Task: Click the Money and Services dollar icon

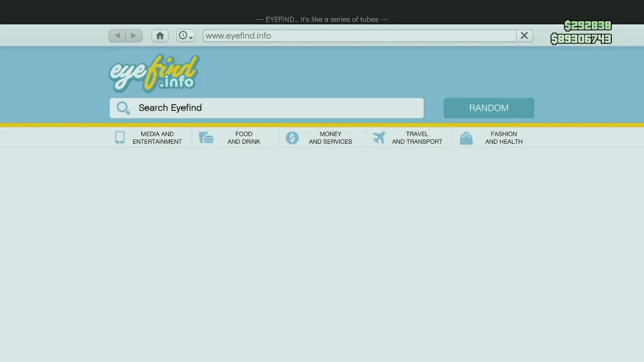Action: coord(292,138)
